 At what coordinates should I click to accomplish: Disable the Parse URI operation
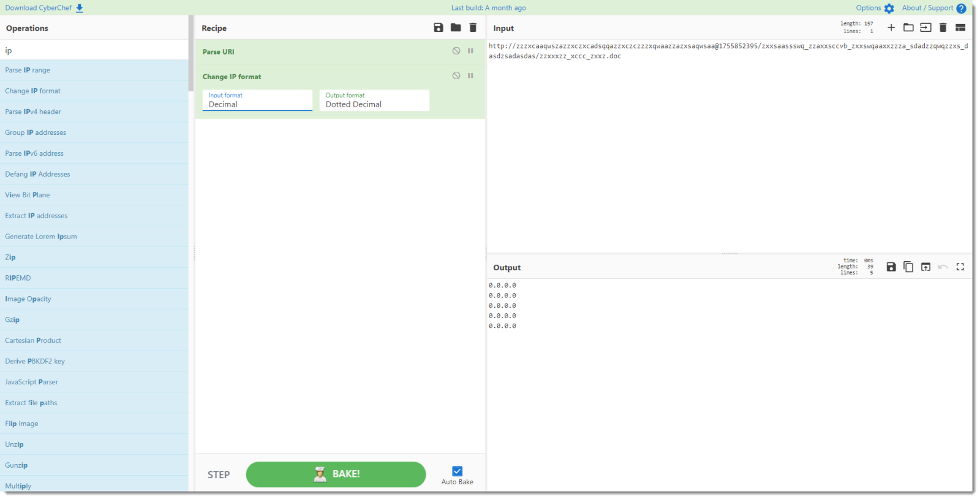pos(456,51)
